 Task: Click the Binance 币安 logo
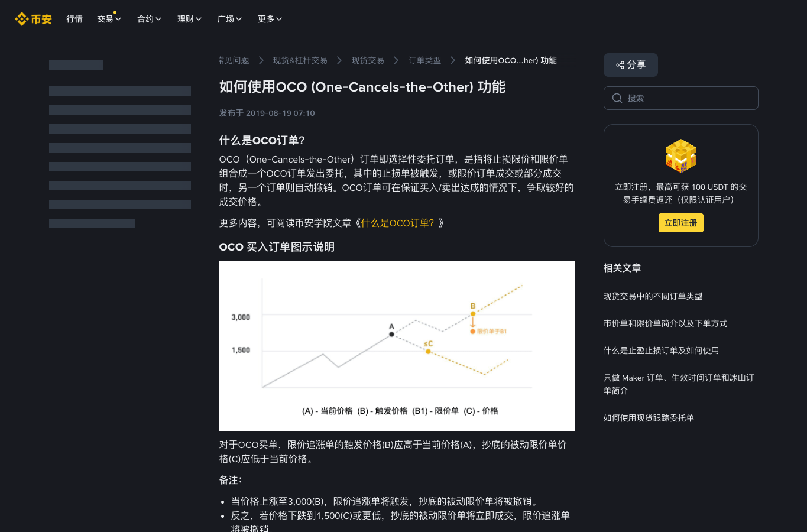pos(33,19)
